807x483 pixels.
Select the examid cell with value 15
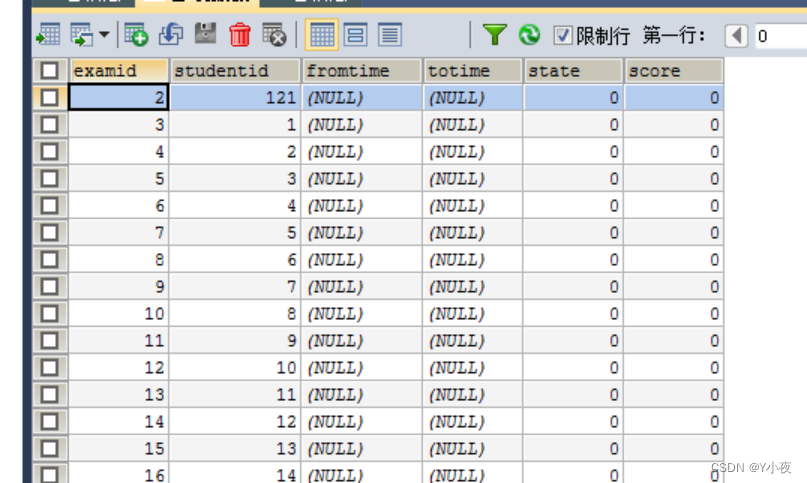point(118,448)
